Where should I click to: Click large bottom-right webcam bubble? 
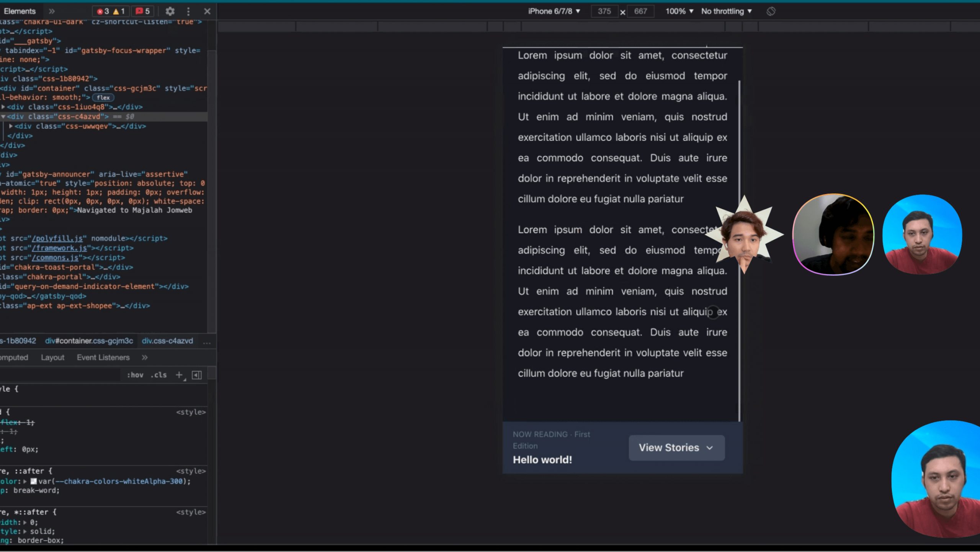click(x=936, y=479)
